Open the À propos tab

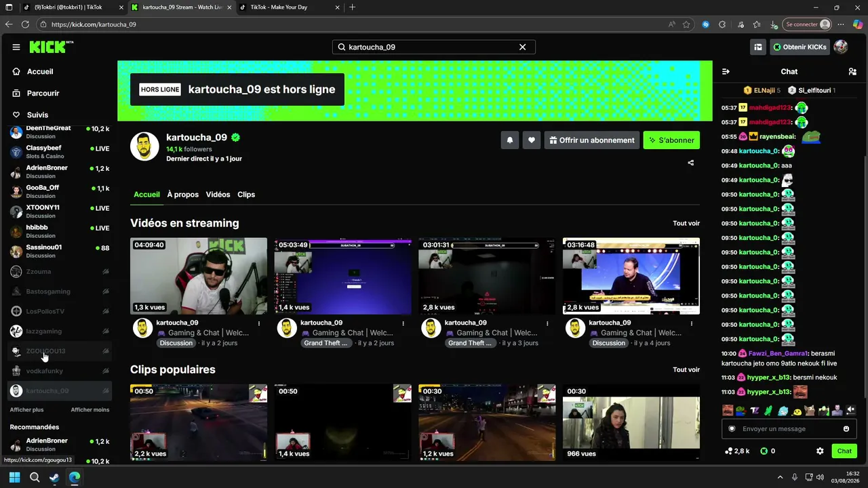pyautogui.click(x=183, y=195)
